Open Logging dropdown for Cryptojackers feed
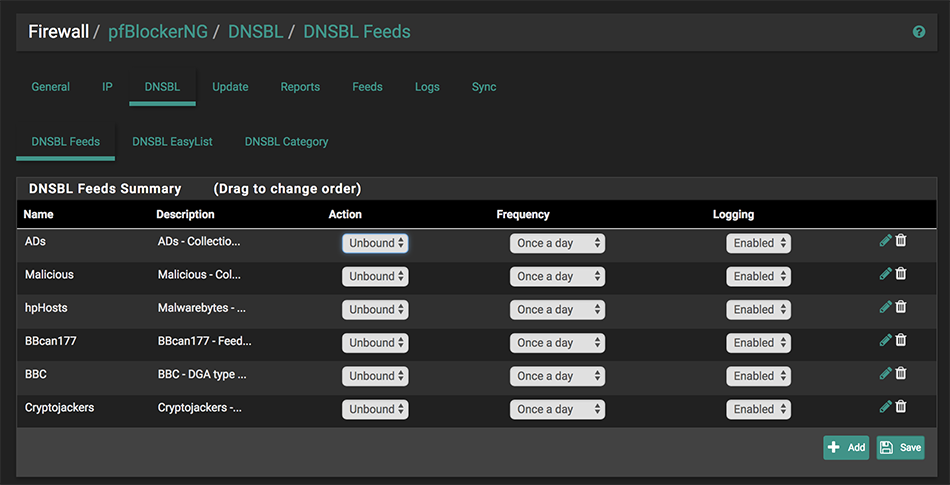This screenshot has height=485, width=950. [x=758, y=409]
